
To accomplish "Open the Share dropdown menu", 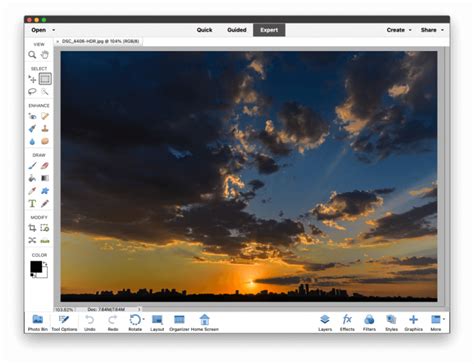I will click(432, 30).
